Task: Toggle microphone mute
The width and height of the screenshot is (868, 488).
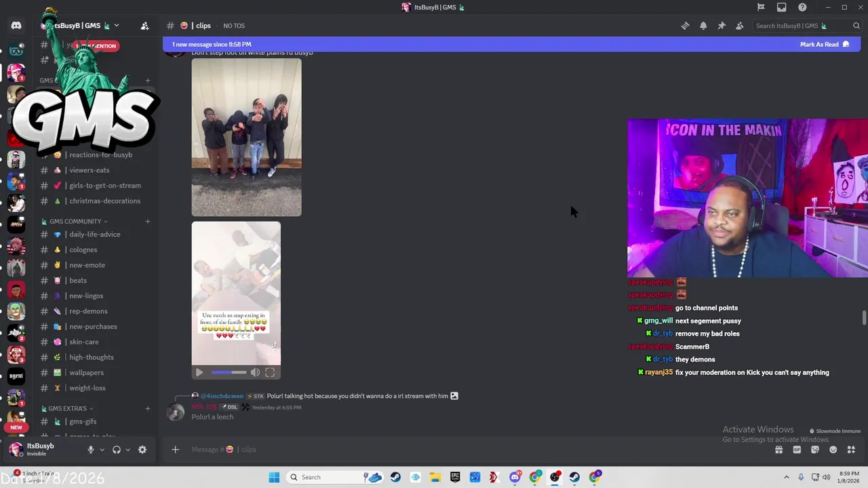Action: pos(91,449)
